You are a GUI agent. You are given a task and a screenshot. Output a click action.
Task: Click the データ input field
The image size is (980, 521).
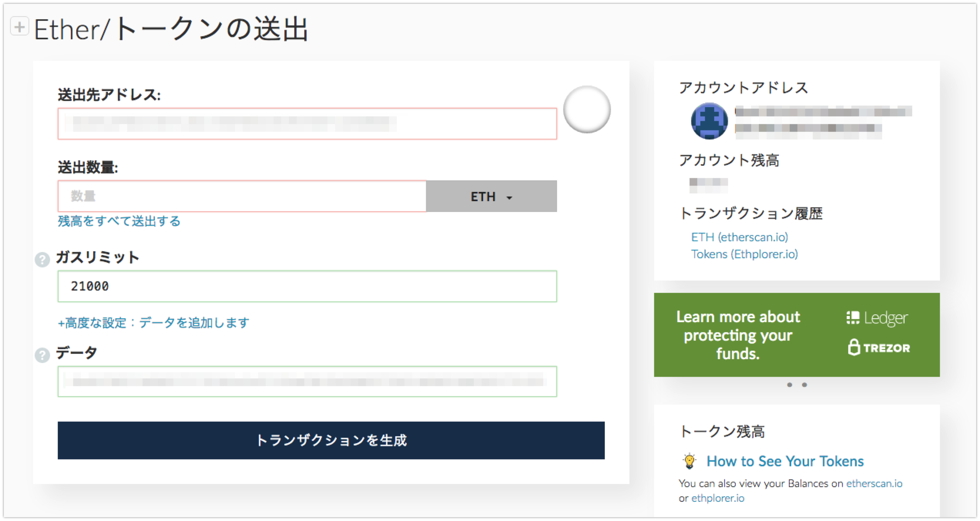pos(307,382)
